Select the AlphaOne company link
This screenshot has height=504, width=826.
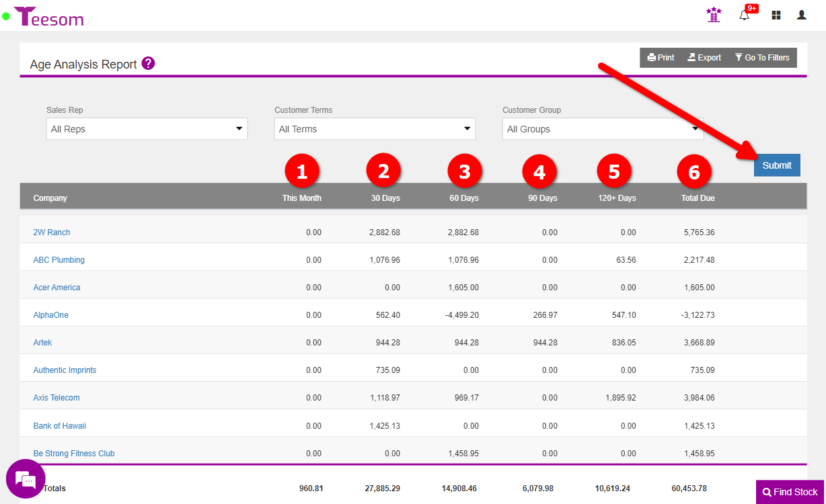51,315
